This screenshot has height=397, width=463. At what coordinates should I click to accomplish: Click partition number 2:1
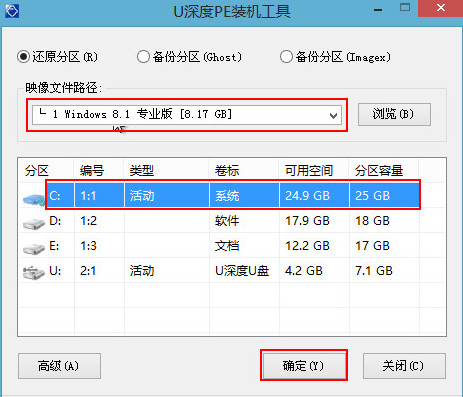[x=88, y=271]
